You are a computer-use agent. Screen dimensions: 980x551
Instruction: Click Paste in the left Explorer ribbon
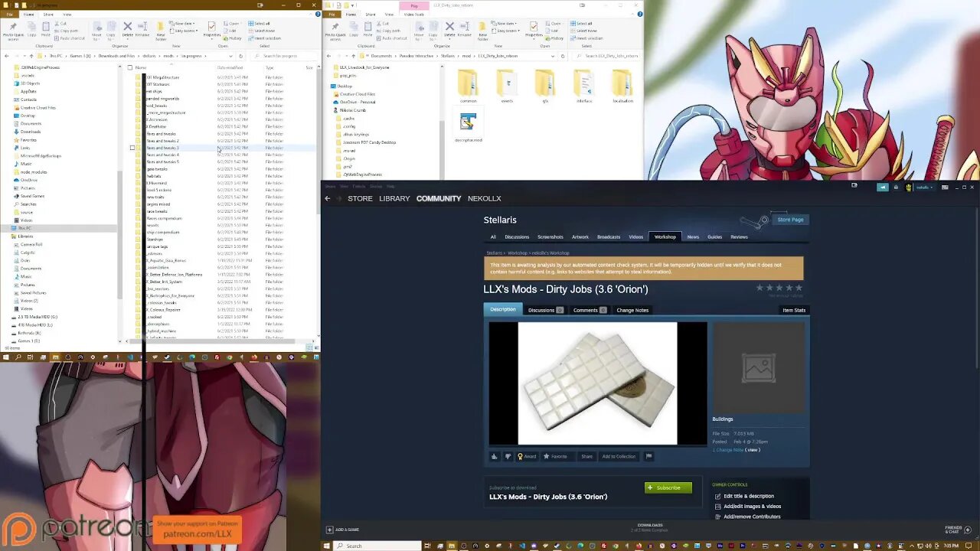(45, 28)
